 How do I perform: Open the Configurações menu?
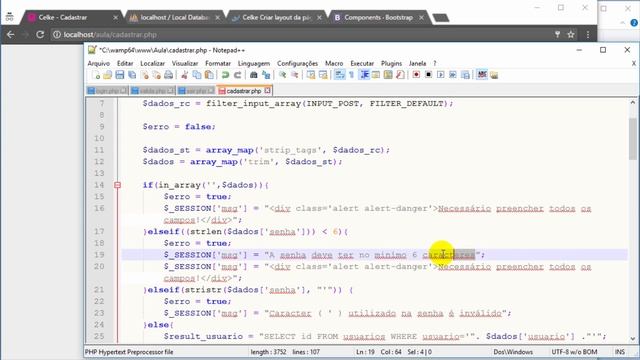pos(297,63)
